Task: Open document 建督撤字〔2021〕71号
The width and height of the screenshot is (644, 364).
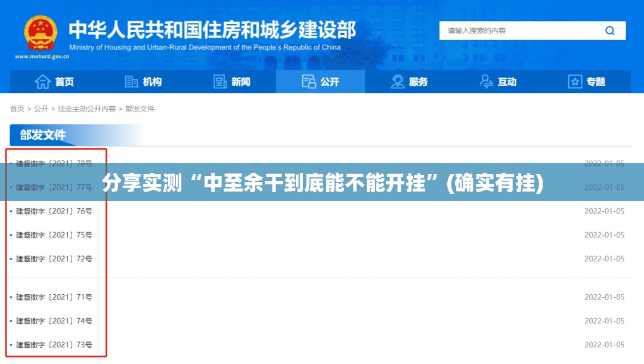Action: [54, 297]
